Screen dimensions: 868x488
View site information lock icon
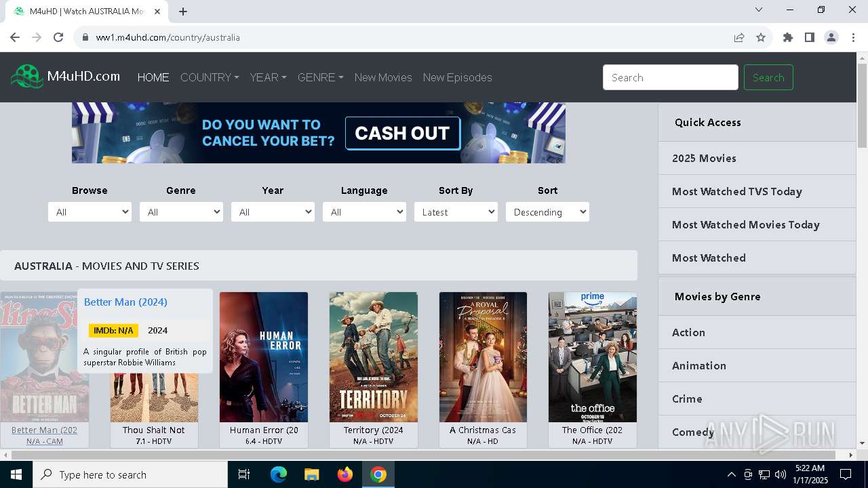coord(85,37)
